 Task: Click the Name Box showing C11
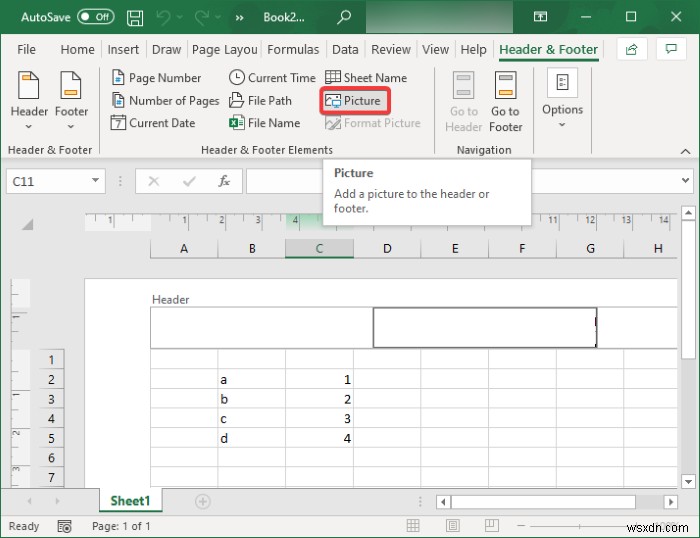point(48,181)
